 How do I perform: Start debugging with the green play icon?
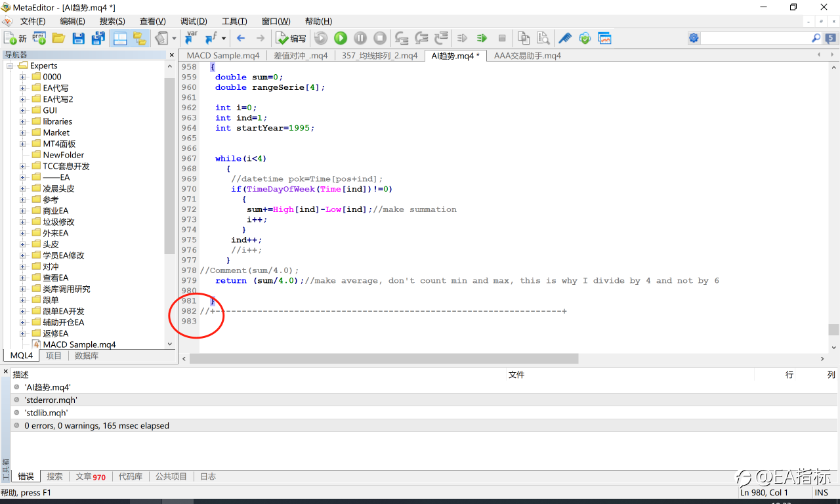pyautogui.click(x=341, y=39)
